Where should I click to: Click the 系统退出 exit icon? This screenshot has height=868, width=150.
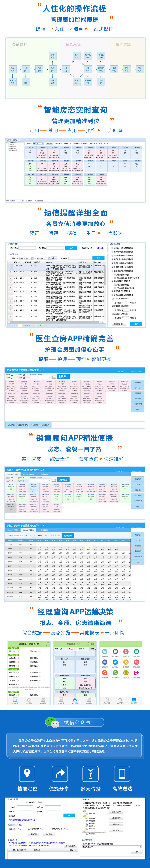point(136,673)
